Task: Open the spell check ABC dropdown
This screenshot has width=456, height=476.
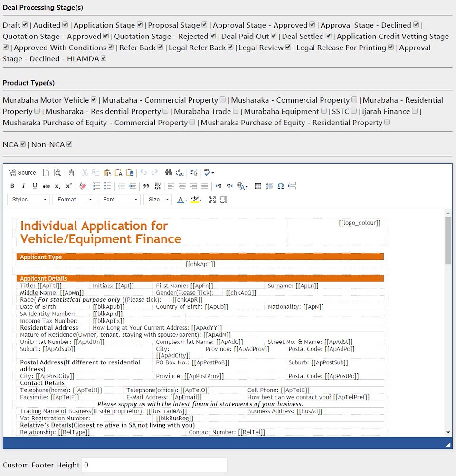Action: [209, 173]
